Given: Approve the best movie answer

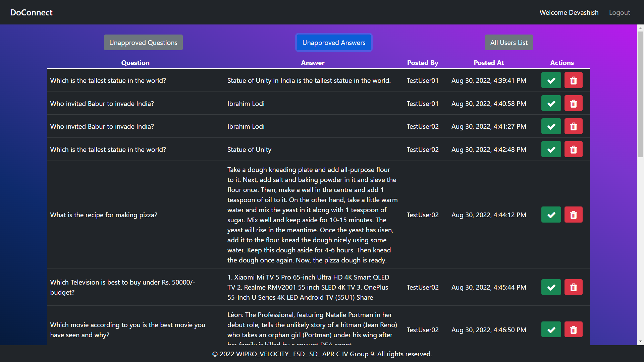Looking at the screenshot, I should click(x=551, y=329).
